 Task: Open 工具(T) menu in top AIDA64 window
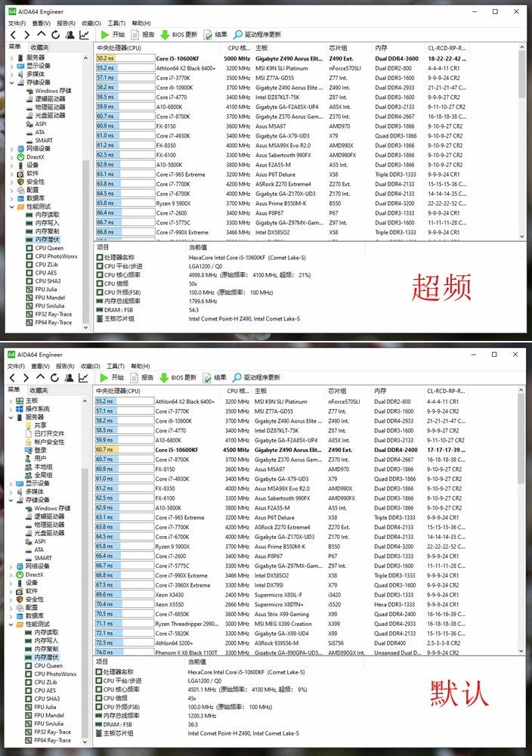(x=116, y=23)
